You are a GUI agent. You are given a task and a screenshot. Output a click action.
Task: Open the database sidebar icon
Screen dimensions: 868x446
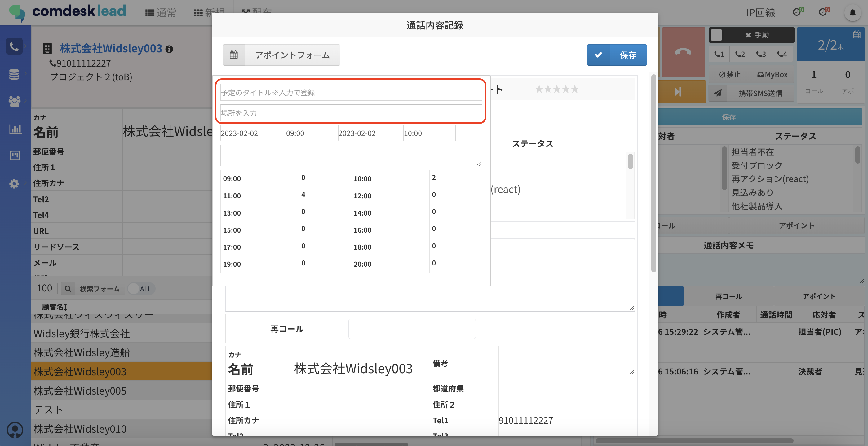tap(14, 74)
